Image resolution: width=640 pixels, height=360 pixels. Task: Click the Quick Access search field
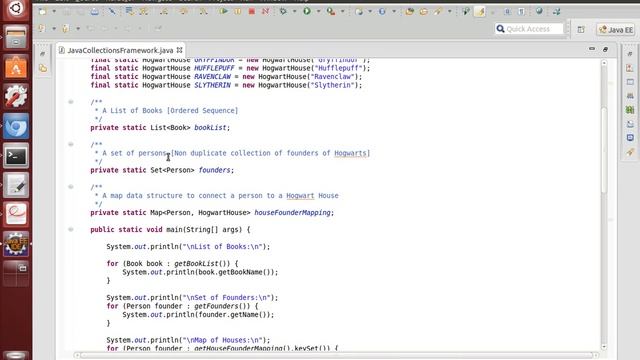coord(529,29)
